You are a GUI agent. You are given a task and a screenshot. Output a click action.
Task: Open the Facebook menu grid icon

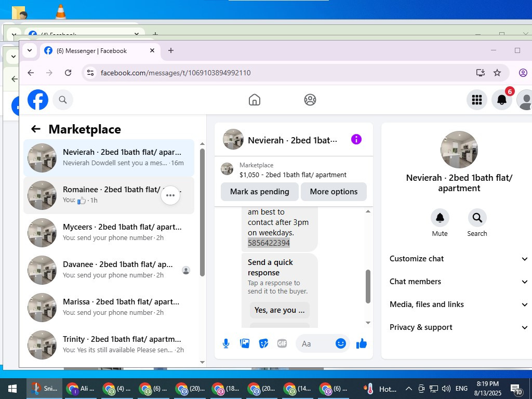(477, 100)
